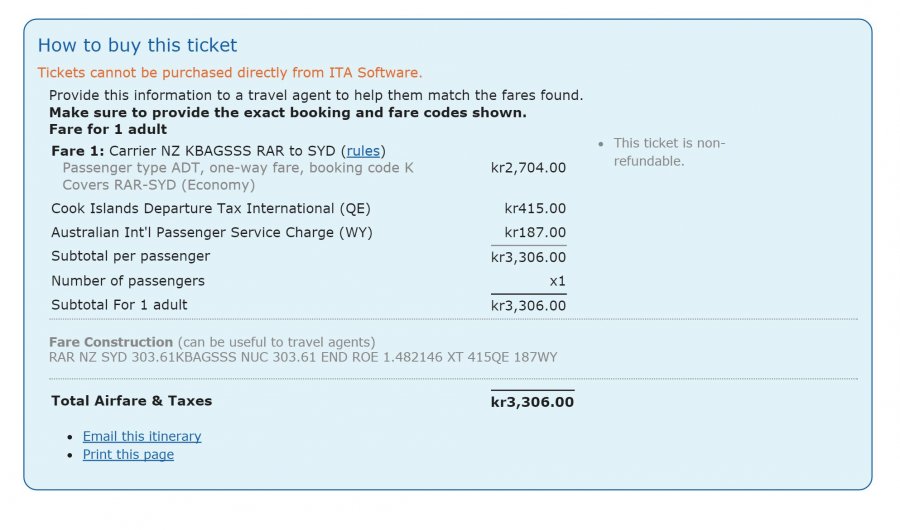Click the orange ITA Software warning text
This screenshot has width=900, height=530.
tap(230, 72)
